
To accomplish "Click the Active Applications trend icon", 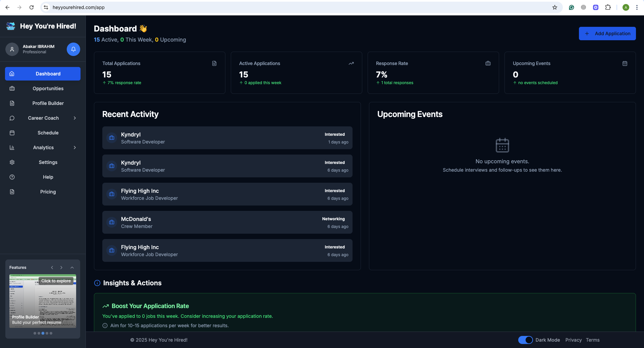I will 351,63.
